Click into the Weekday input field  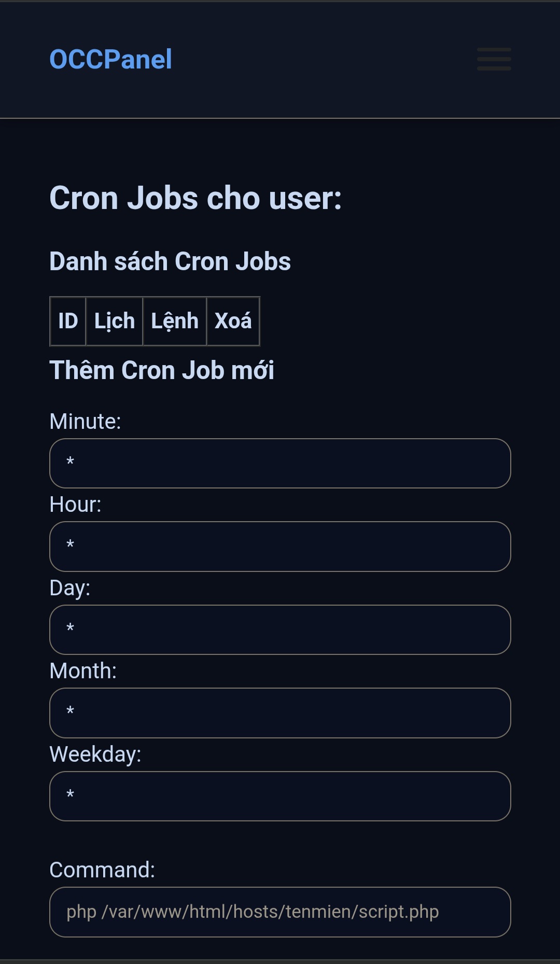pyautogui.click(x=280, y=796)
